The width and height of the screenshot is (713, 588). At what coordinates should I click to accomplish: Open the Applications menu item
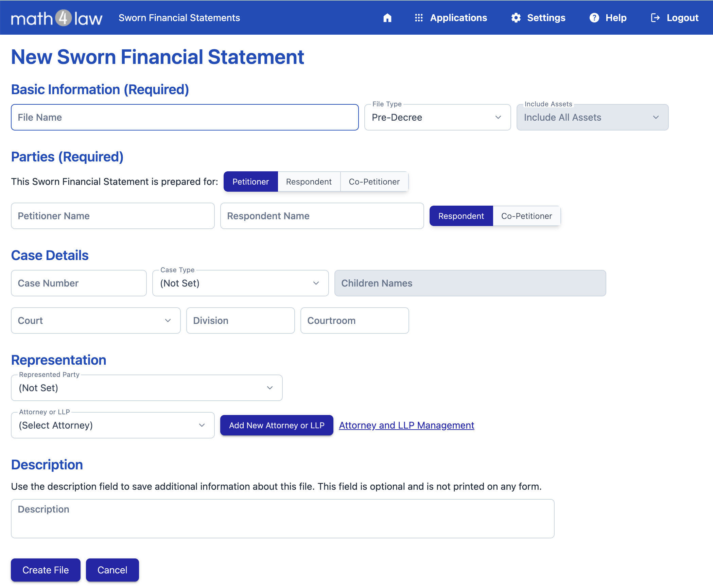click(458, 18)
